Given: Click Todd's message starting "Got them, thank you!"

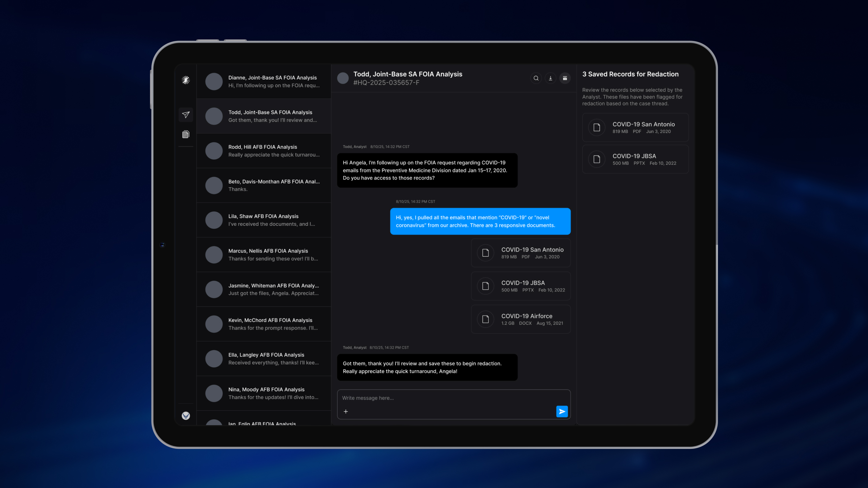Looking at the screenshot, I should click(427, 368).
